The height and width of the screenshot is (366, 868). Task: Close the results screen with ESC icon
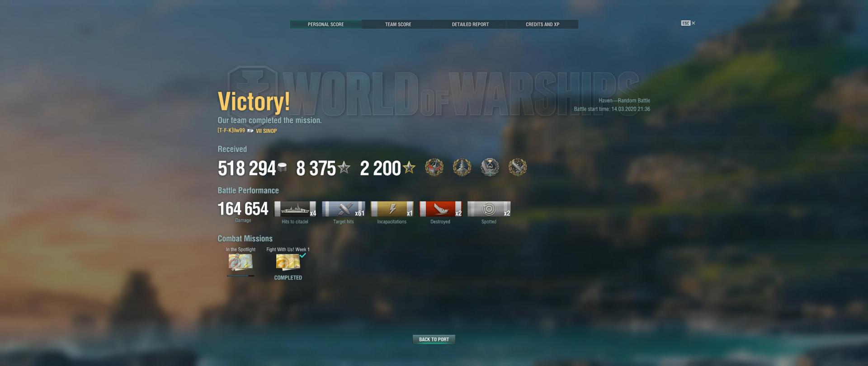[688, 23]
